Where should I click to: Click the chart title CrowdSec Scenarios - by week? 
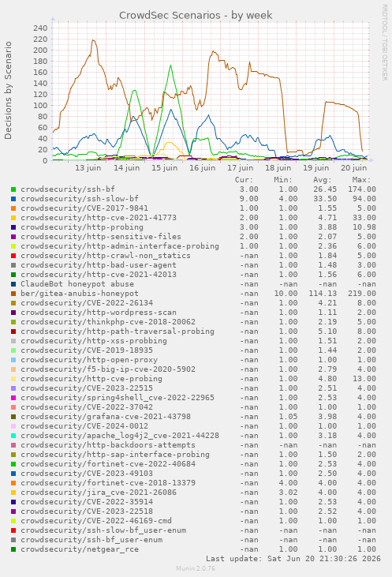[196, 16]
